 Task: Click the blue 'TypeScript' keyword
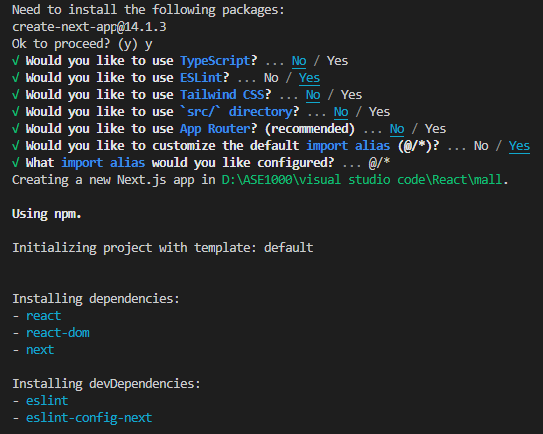coord(215,61)
